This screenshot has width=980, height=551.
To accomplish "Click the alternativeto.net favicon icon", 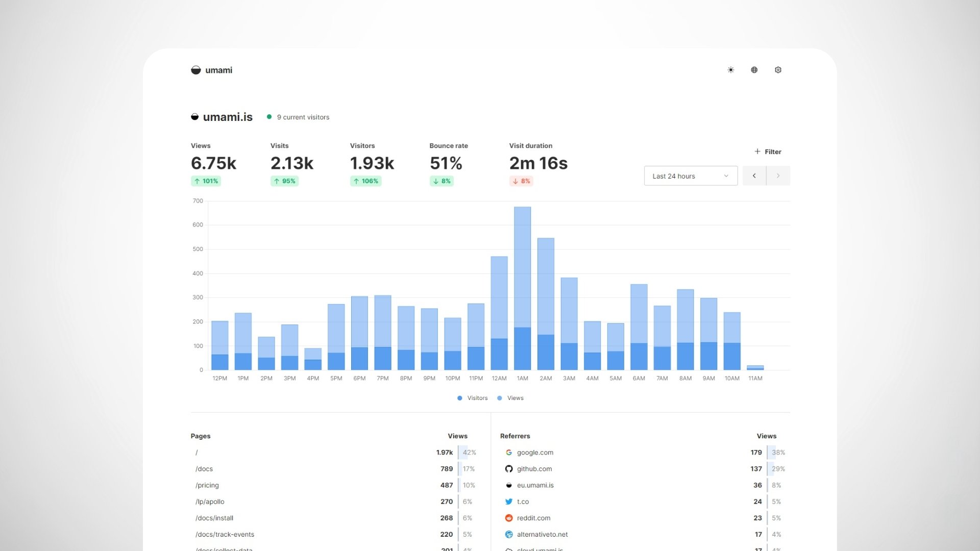I will click(x=508, y=534).
